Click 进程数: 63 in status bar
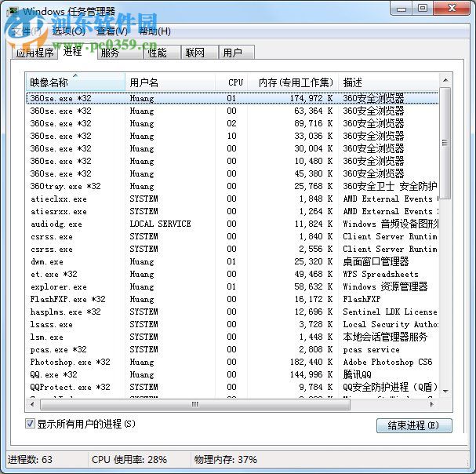The height and width of the screenshot is (474, 476). 30,459
